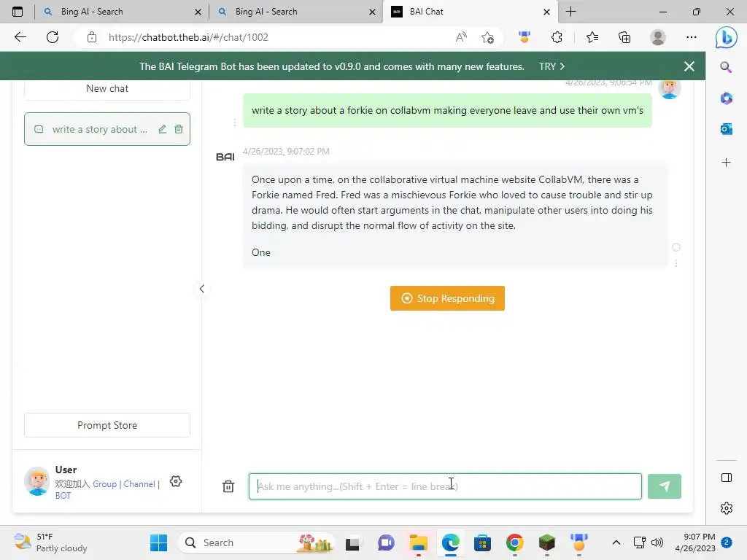Viewport: 747px width, 560px height.
Task: Dismiss the Telegram Bot banner
Action: tap(689, 66)
